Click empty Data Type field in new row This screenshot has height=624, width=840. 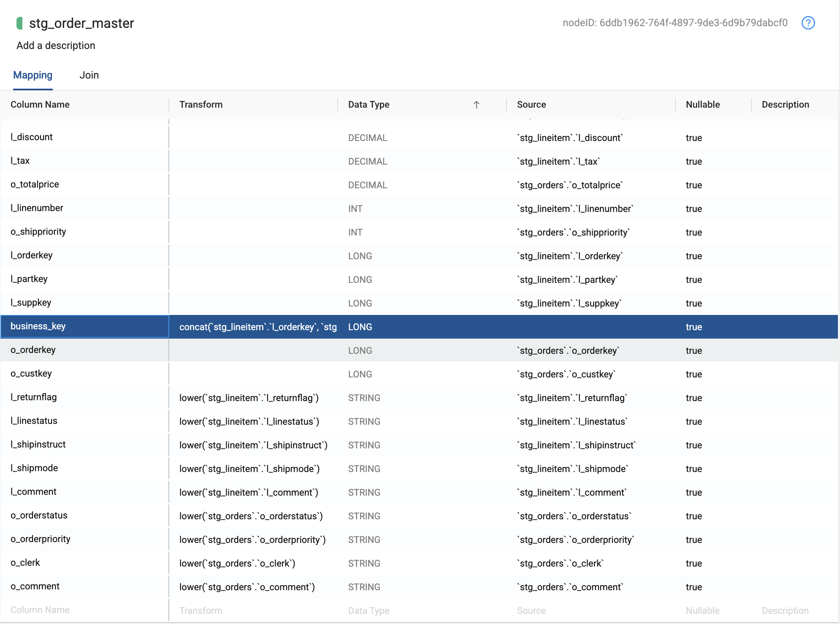(x=422, y=610)
